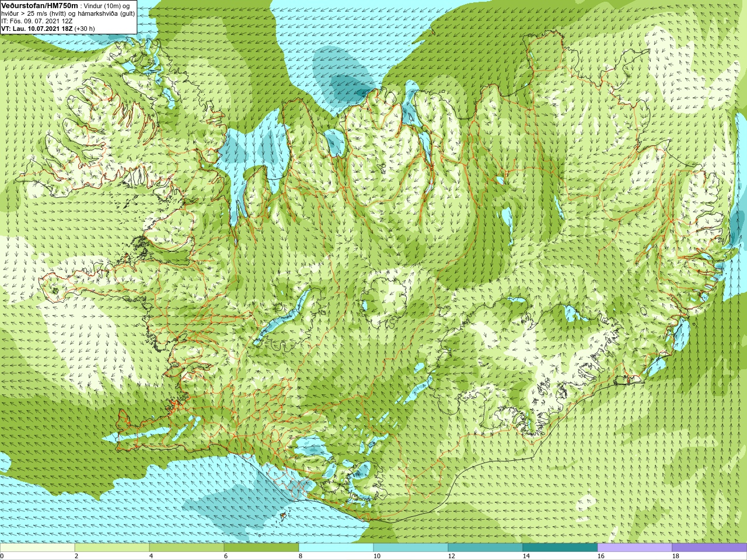
Task: Click the scale label '16'
Action: [x=601, y=556]
